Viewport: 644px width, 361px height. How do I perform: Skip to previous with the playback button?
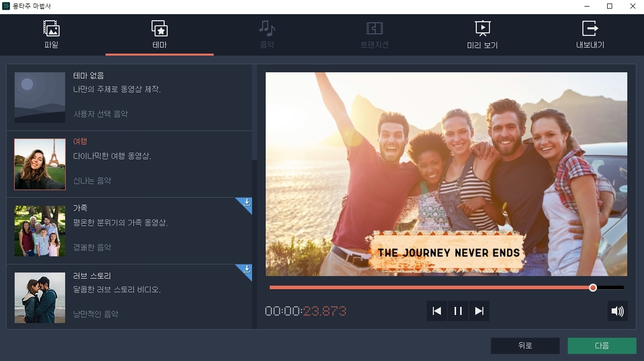(437, 311)
